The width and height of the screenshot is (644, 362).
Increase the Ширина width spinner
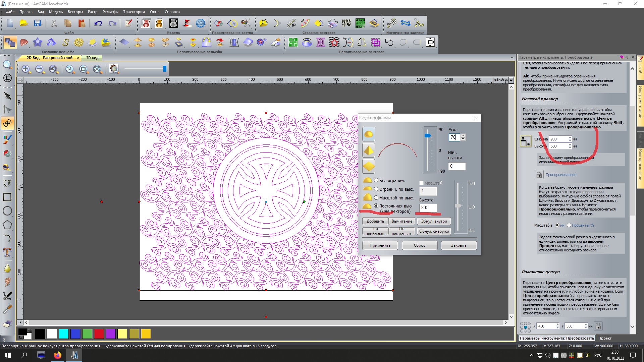570,137
